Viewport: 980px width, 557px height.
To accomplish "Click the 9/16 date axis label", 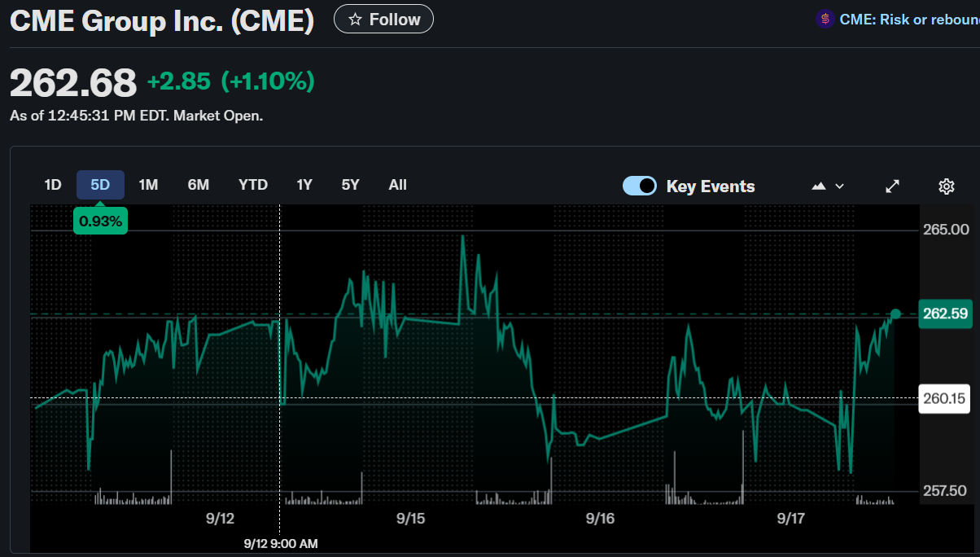I will (x=599, y=519).
